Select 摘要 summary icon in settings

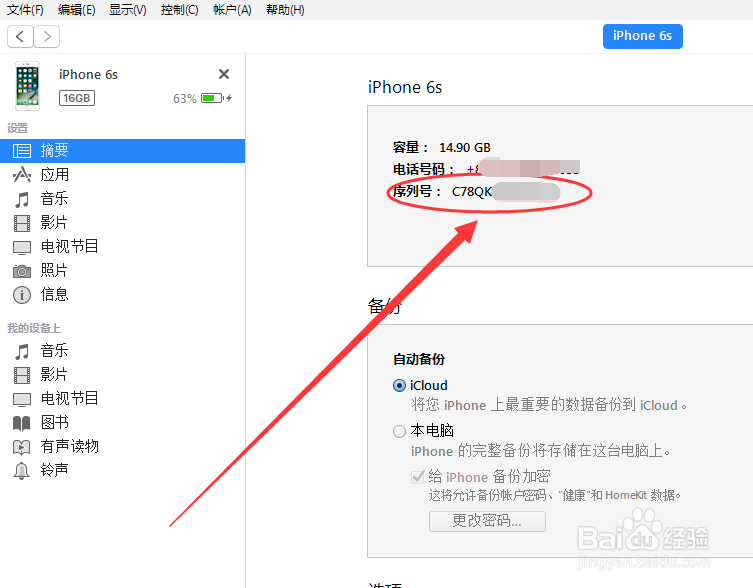(22, 151)
